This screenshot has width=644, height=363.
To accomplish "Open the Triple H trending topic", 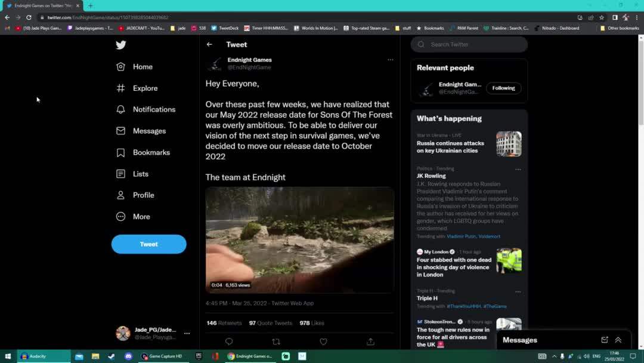I will click(x=427, y=299).
